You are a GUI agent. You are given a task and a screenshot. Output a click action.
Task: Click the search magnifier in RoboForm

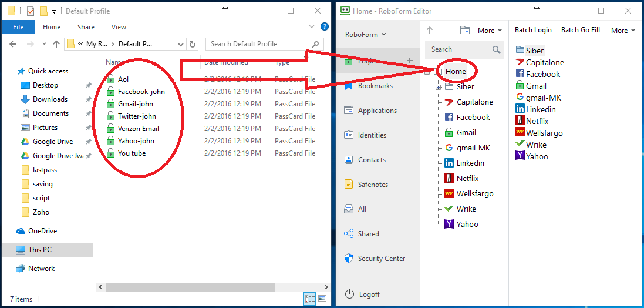click(497, 50)
